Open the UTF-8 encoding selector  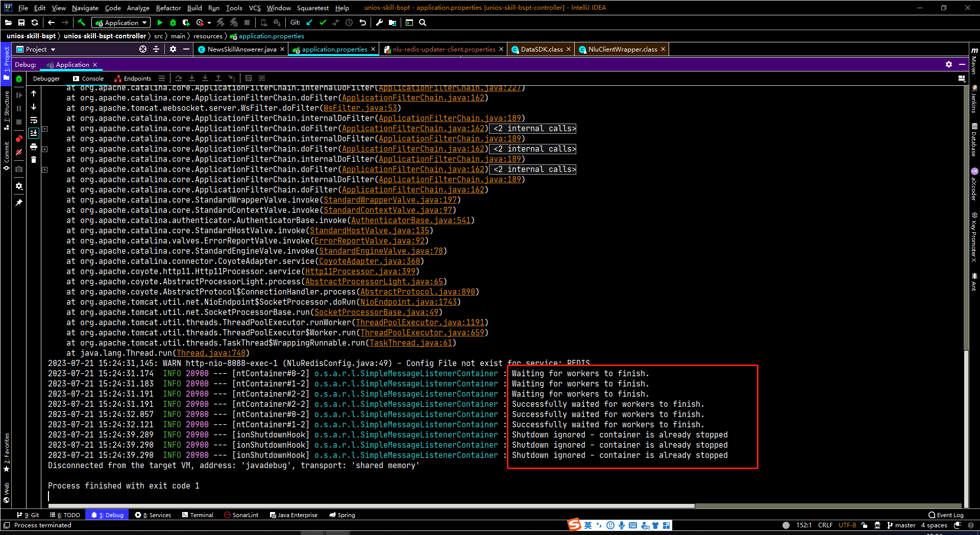pyautogui.click(x=847, y=525)
